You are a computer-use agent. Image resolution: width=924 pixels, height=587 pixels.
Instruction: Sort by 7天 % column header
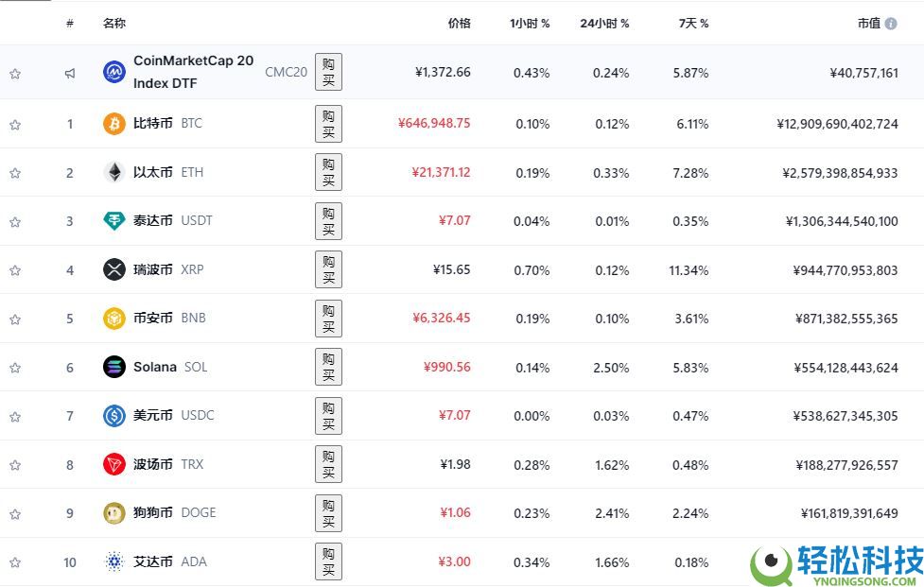[x=692, y=24]
